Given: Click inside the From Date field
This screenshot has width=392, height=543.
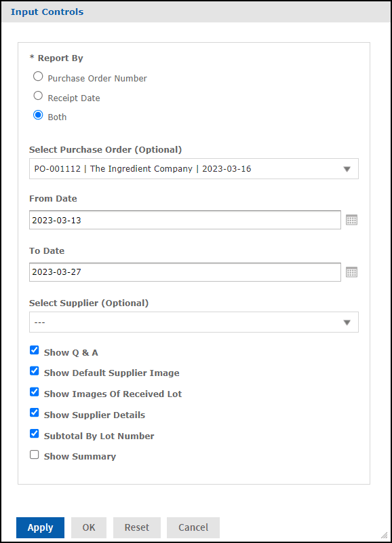Looking at the screenshot, I should point(183,219).
